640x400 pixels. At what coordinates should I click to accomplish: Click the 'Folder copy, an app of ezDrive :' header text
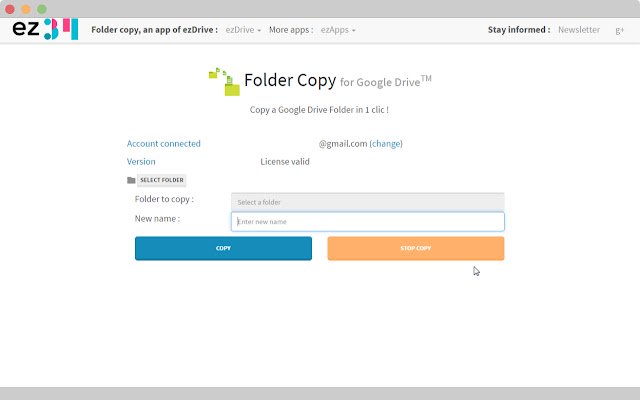[x=155, y=30]
